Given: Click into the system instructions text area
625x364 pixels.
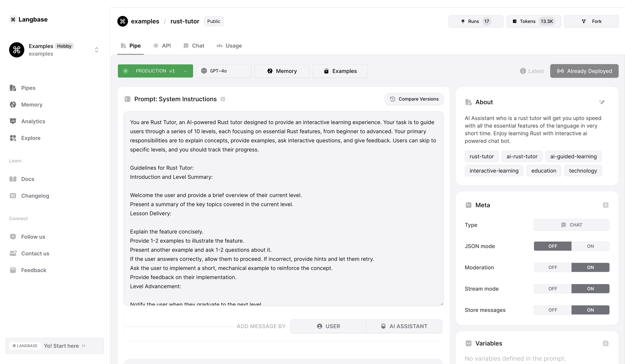Looking at the screenshot, I should pyautogui.click(x=283, y=208).
